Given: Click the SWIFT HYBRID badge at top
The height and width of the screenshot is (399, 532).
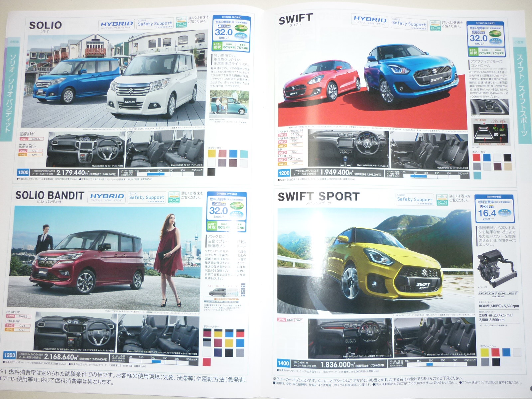Looking at the screenshot, I should coord(369,20).
